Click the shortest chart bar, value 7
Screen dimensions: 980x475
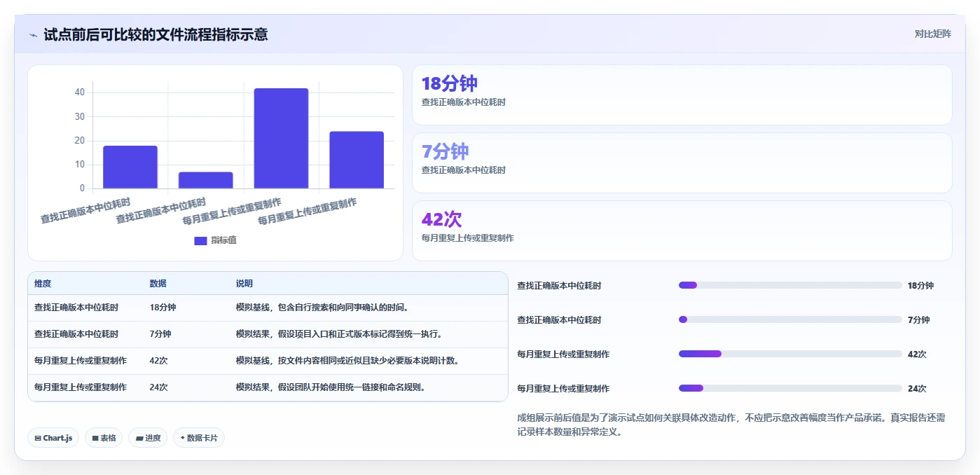point(205,180)
